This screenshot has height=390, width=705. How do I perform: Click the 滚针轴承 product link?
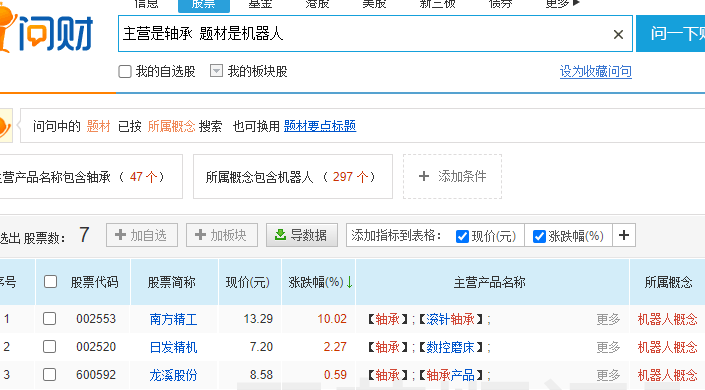point(451,319)
